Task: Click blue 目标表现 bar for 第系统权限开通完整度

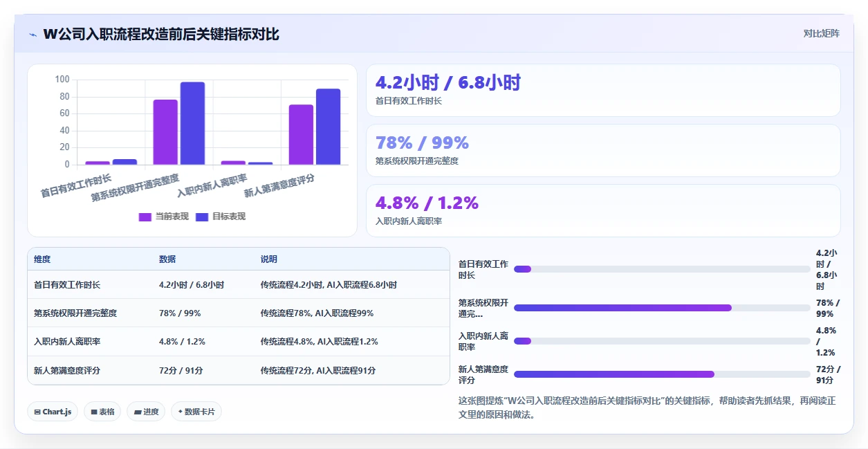Action: (x=193, y=123)
